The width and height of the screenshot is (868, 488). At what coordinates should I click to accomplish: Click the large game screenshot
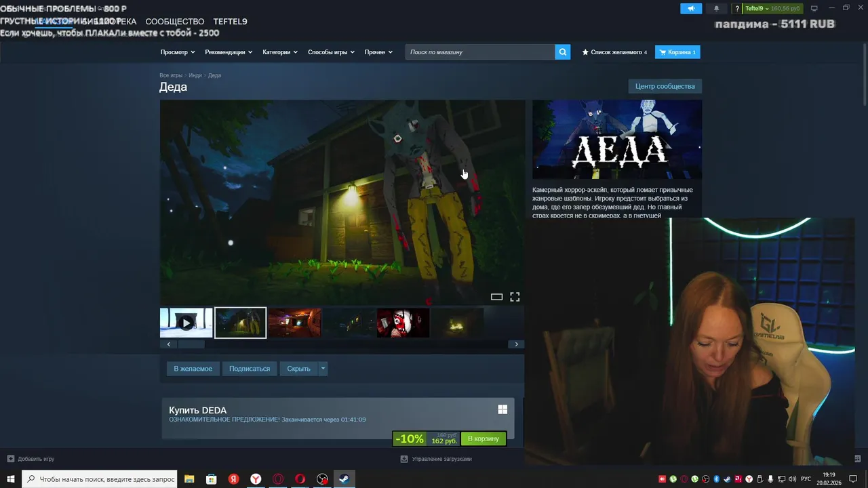[342, 203]
